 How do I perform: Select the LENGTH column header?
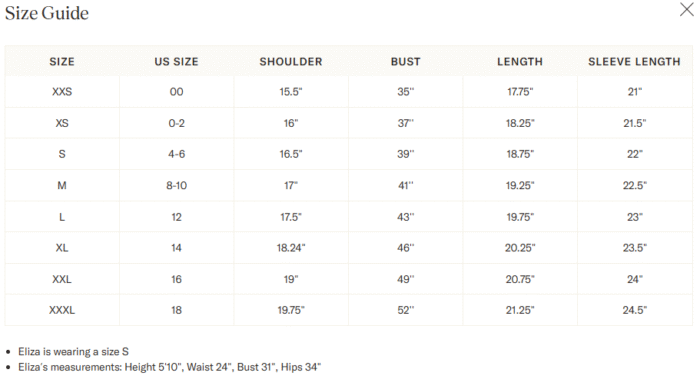point(520,62)
